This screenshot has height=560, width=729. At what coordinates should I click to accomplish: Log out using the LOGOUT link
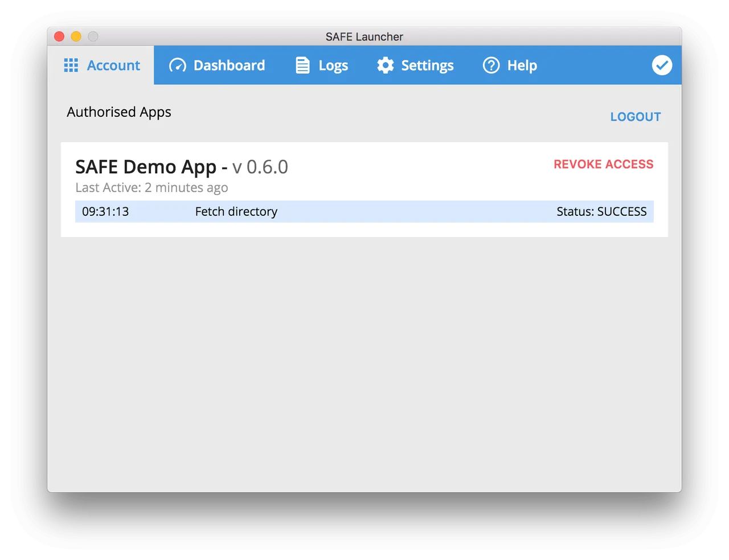tap(636, 117)
